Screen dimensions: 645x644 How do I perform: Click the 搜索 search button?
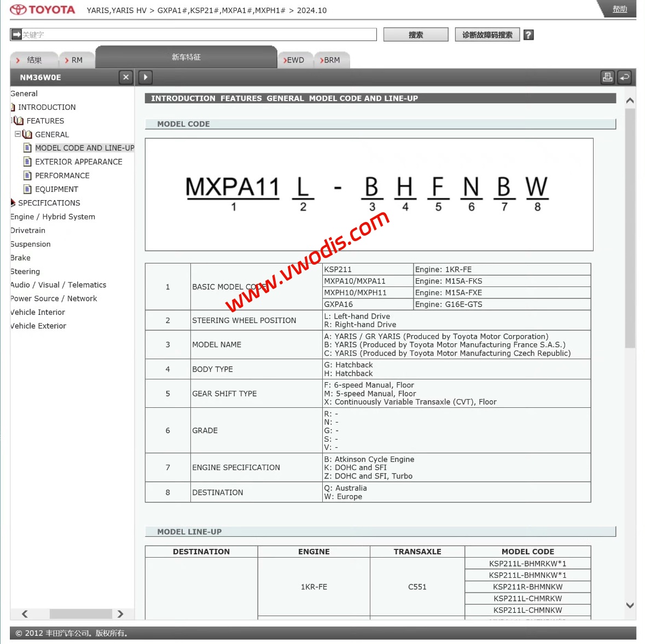416,35
